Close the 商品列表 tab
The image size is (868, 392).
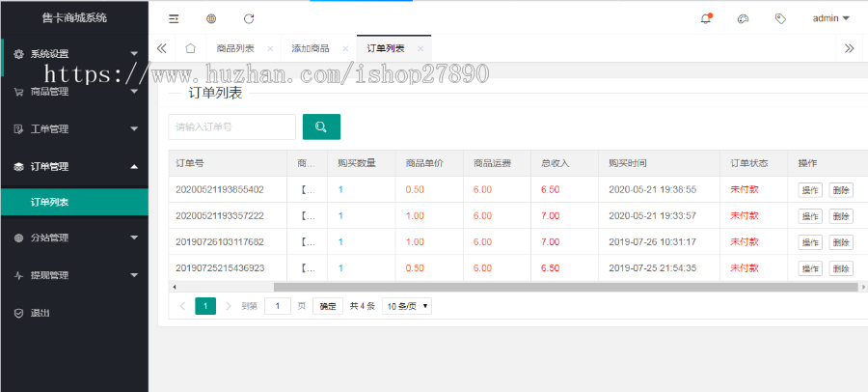pyautogui.click(x=270, y=49)
